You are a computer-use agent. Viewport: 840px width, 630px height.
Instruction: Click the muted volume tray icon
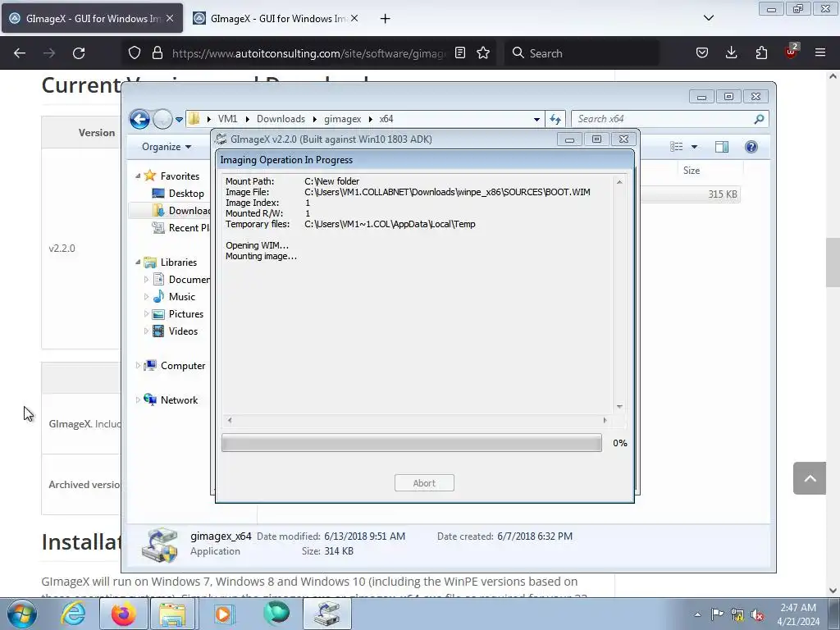(757, 614)
